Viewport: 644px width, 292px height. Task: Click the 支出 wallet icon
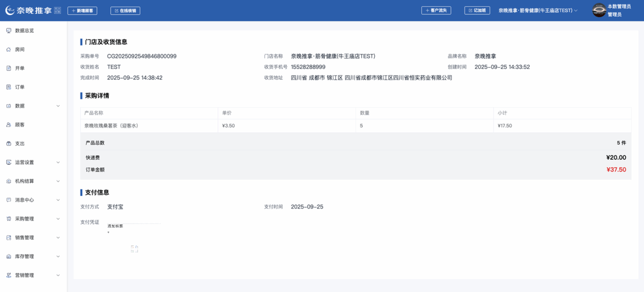coord(9,143)
